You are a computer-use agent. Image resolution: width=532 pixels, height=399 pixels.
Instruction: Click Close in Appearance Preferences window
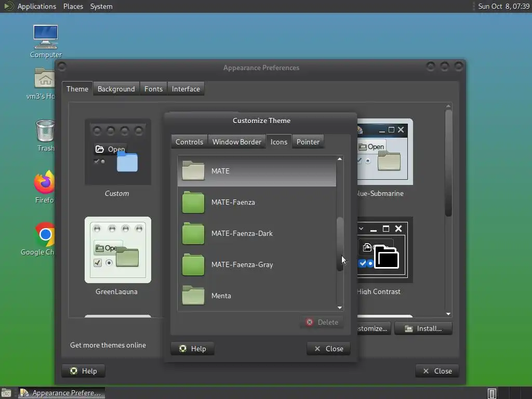[437, 371]
